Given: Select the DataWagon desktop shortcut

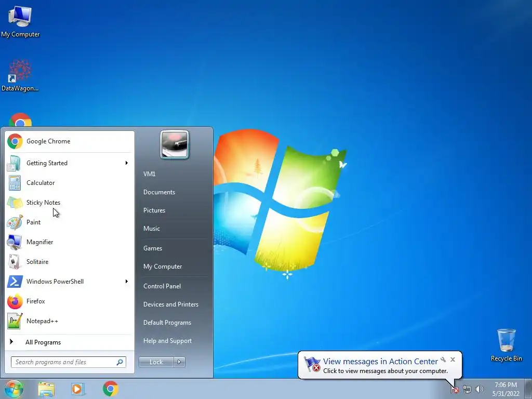Looking at the screenshot, I should click(20, 75).
